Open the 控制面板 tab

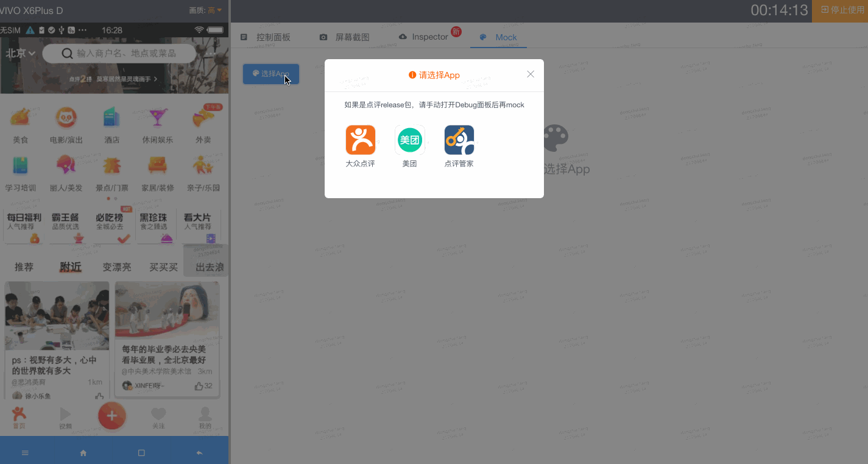coord(266,37)
